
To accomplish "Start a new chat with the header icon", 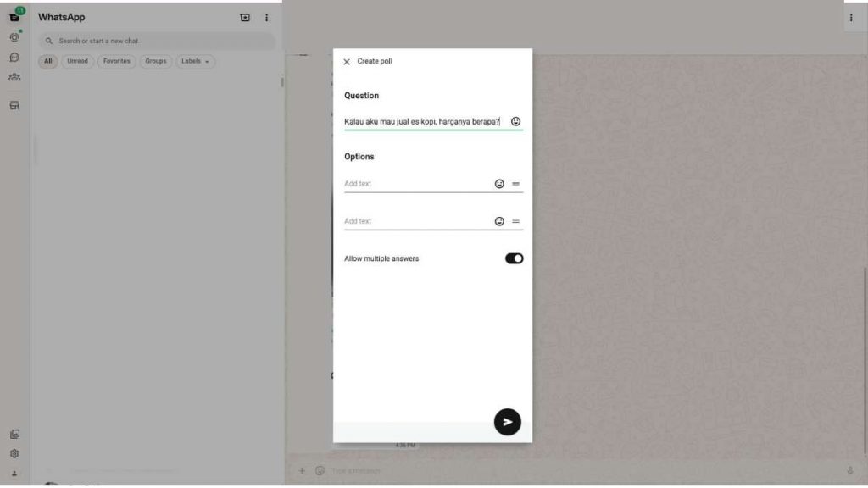I will point(245,18).
